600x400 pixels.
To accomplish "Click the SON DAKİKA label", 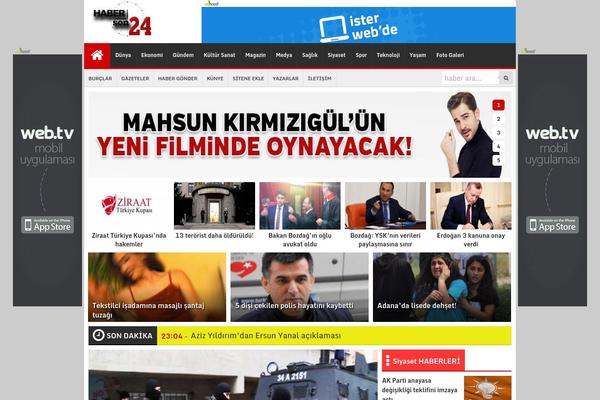I will click(129, 336).
